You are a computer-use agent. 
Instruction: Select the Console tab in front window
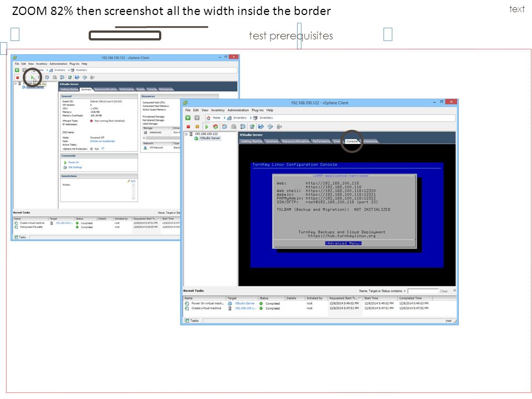(x=352, y=141)
